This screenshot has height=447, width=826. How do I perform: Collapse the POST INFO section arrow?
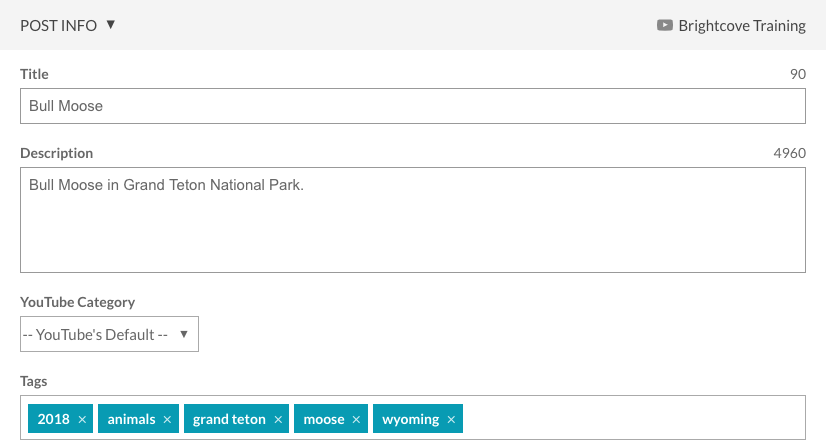tap(111, 25)
